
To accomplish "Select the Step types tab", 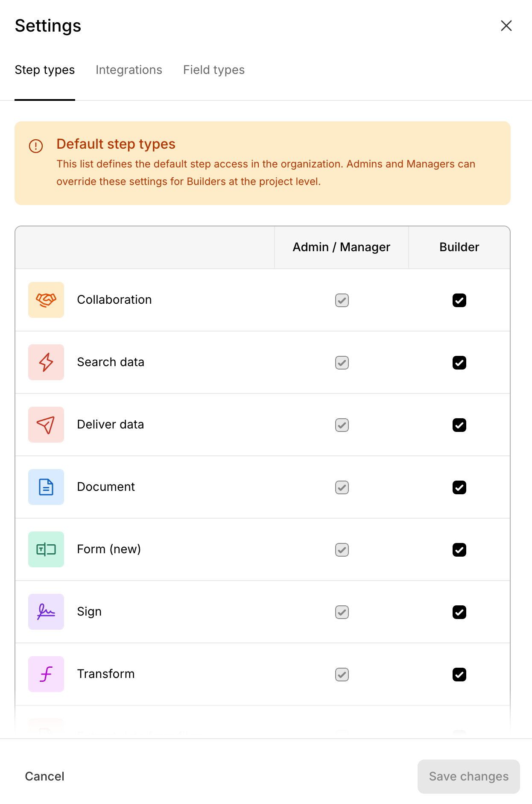I will tap(45, 70).
